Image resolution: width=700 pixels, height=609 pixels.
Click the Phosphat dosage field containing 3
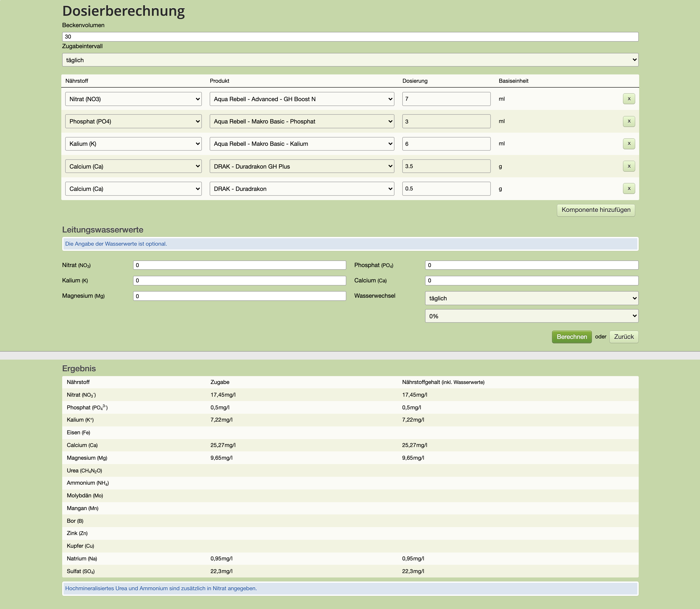446,121
